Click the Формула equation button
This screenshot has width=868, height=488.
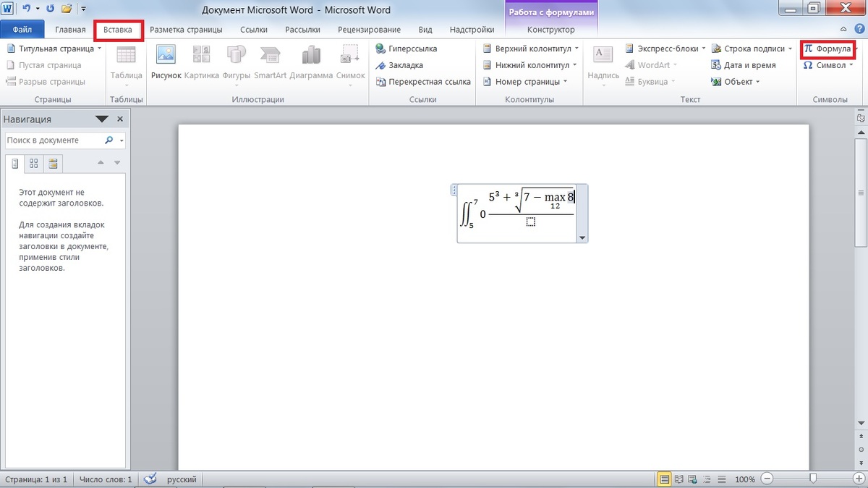point(827,49)
